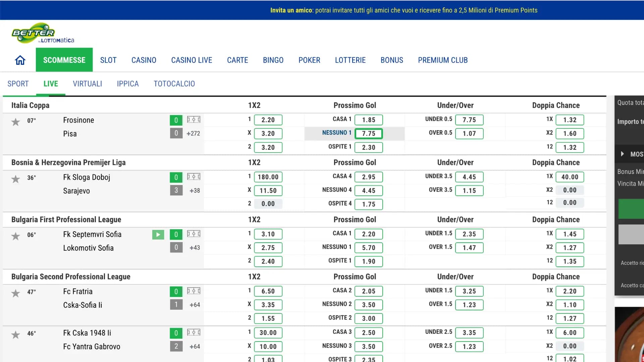
Task: Click the green button in betslip panel
Action: pyautogui.click(x=631, y=209)
